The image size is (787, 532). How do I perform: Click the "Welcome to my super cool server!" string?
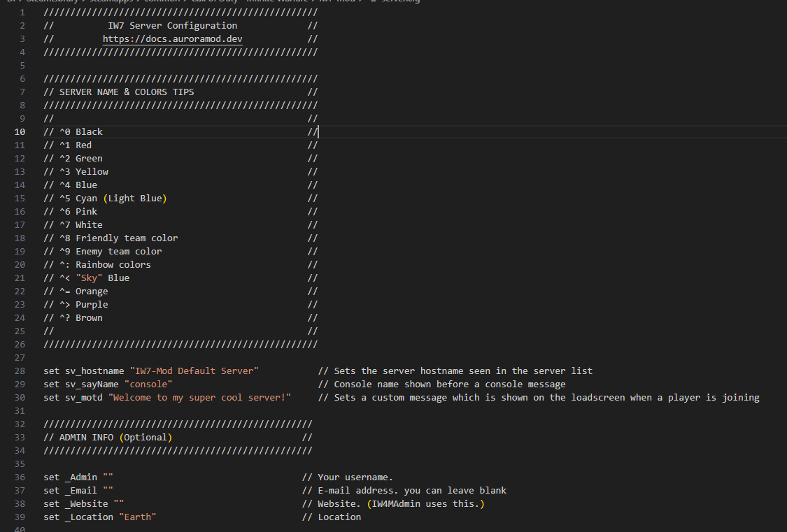pyautogui.click(x=199, y=397)
